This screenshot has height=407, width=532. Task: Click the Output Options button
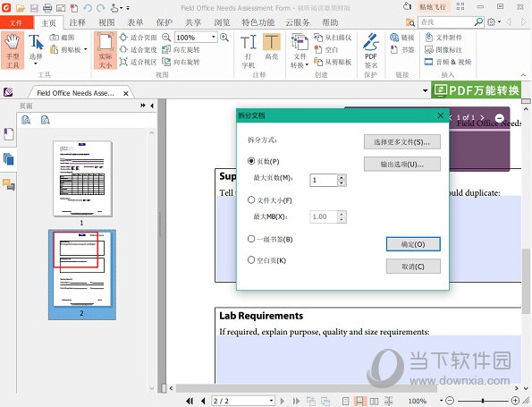click(x=402, y=165)
